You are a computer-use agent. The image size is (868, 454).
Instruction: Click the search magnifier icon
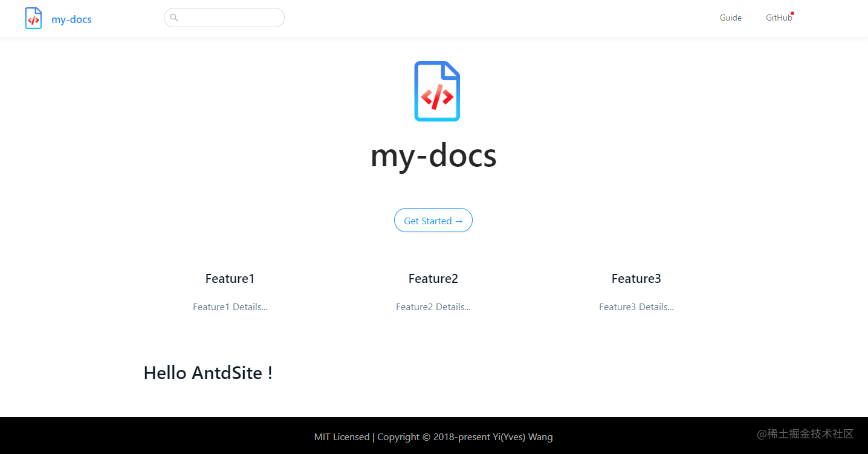click(x=174, y=18)
